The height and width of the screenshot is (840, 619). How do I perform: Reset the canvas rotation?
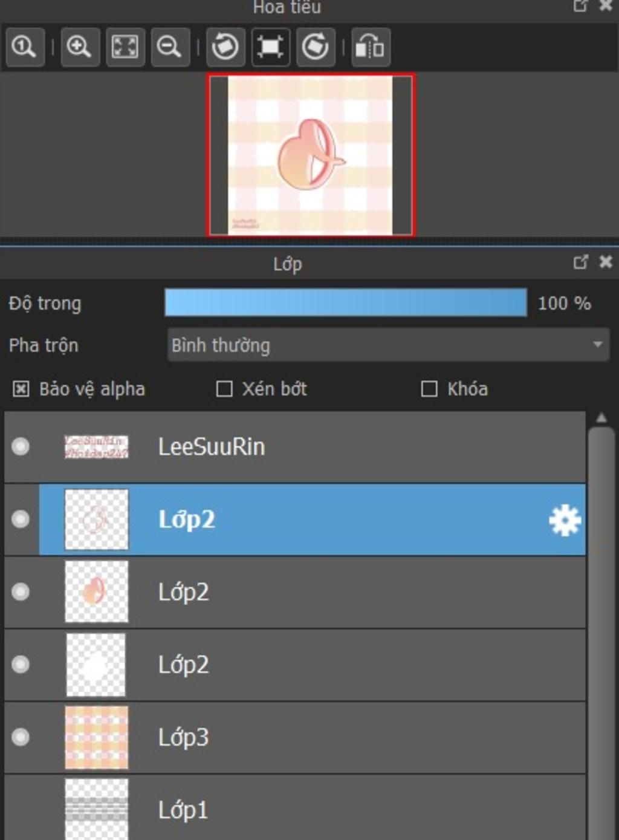tap(270, 47)
